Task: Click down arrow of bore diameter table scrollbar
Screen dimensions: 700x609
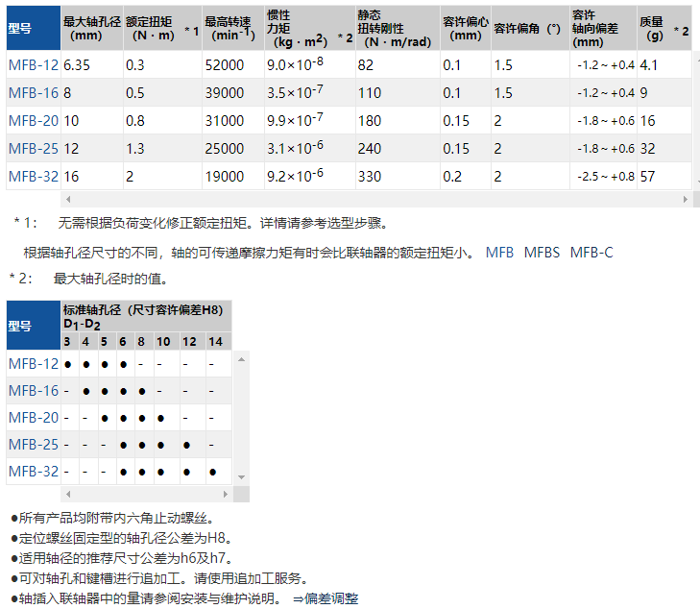Action: click(242, 477)
